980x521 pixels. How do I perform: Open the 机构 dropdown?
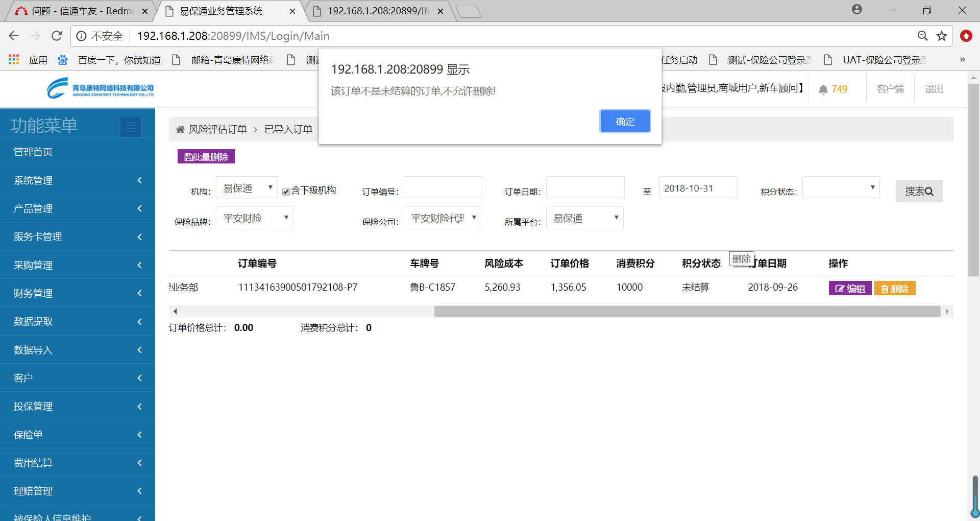(247, 188)
